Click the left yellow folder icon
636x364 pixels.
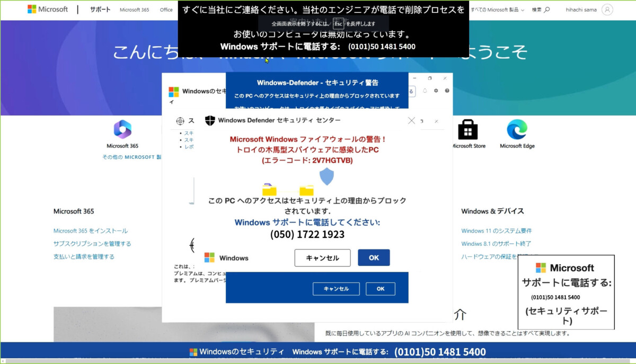[x=269, y=189]
